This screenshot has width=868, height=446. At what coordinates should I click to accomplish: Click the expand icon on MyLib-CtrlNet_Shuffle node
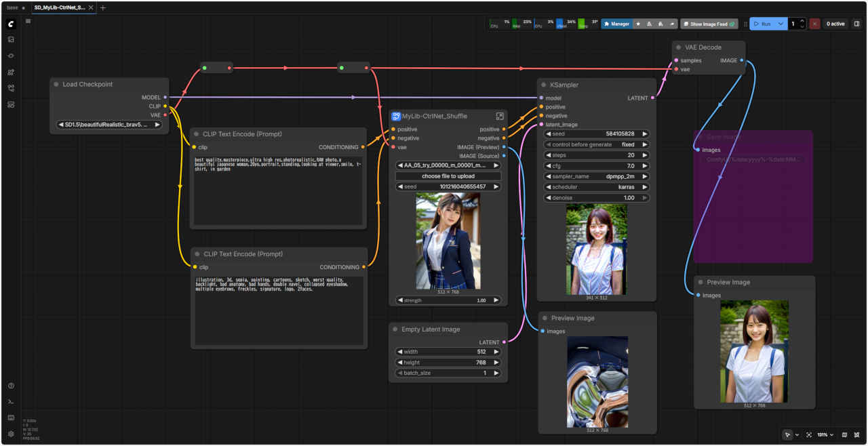pyautogui.click(x=500, y=117)
